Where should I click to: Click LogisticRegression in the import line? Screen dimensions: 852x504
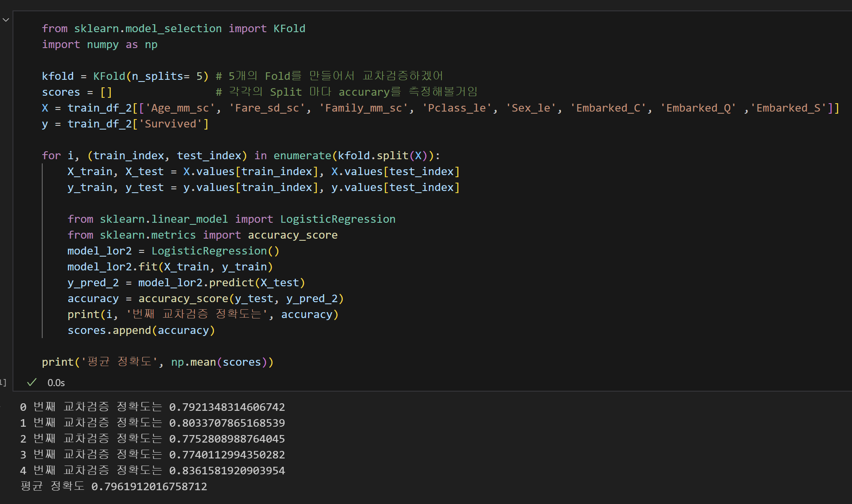[x=337, y=219]
